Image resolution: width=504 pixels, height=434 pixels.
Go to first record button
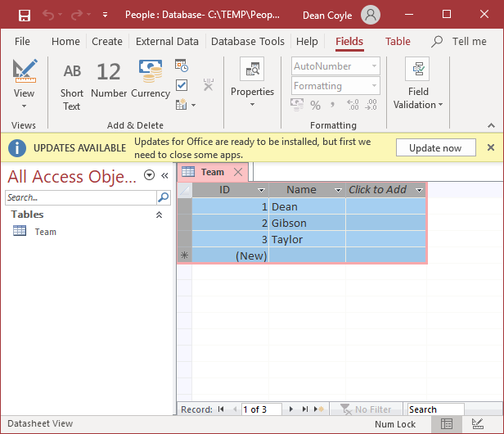pyautogui.click(x=221, y=409)
